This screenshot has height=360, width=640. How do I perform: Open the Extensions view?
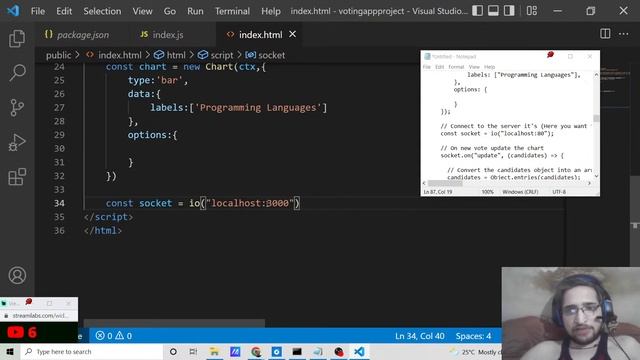[x=17, y=177]
